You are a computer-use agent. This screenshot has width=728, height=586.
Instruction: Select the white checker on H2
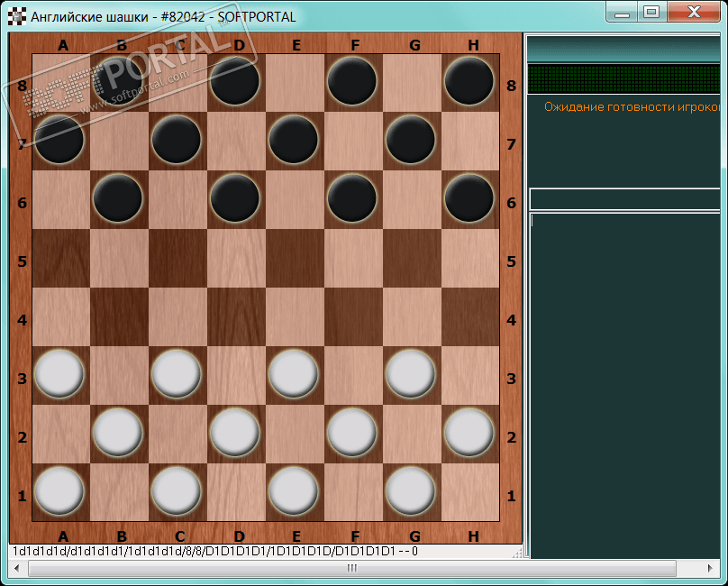[x=469, y=433]
